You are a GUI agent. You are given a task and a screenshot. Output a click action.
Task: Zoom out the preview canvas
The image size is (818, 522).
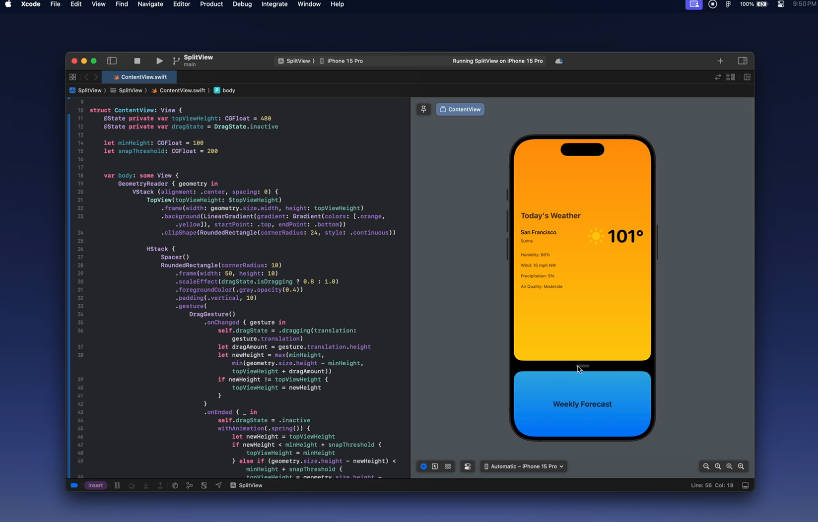click(x=706, y=467)
